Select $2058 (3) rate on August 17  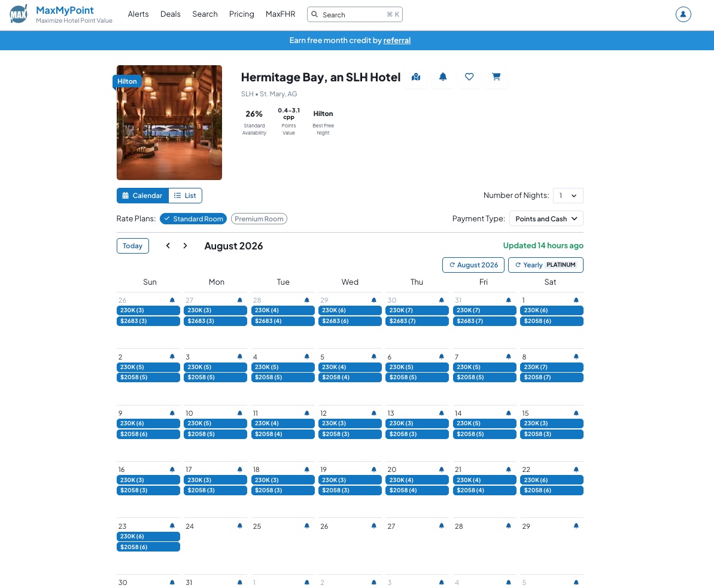[x=215, y=490]
